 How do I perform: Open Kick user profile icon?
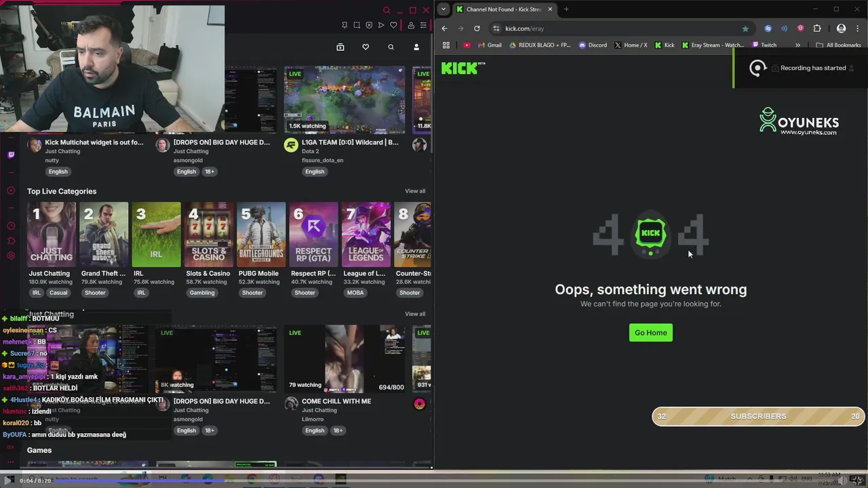point(416,47)
